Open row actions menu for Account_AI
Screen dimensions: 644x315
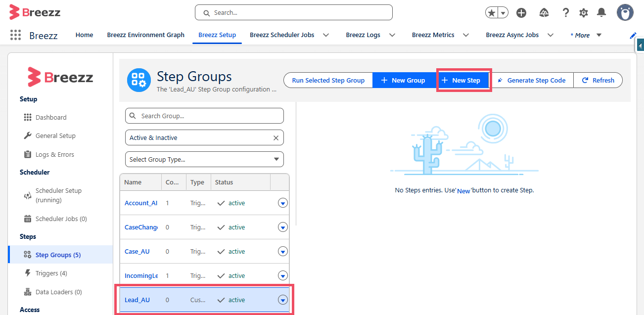pos(282,203)
